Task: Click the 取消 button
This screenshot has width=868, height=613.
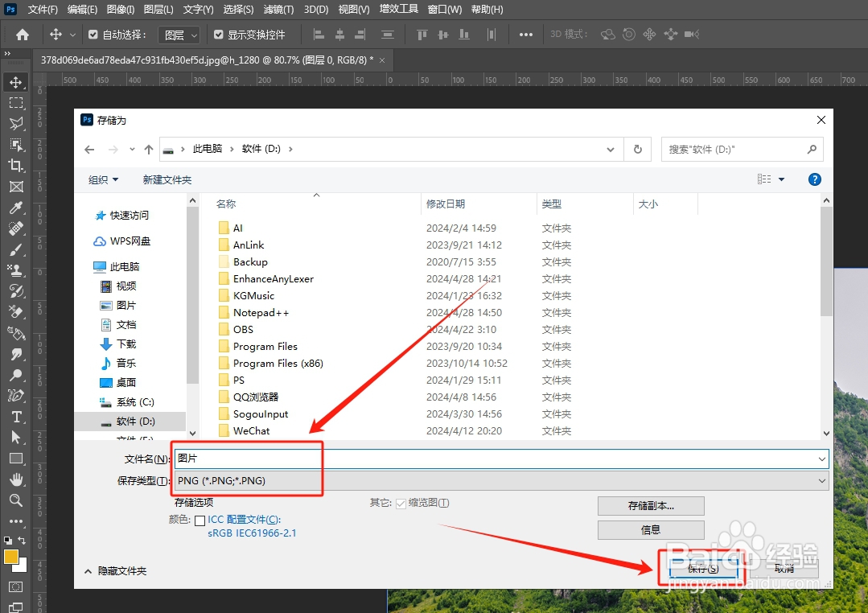Action: pos(784,568)
